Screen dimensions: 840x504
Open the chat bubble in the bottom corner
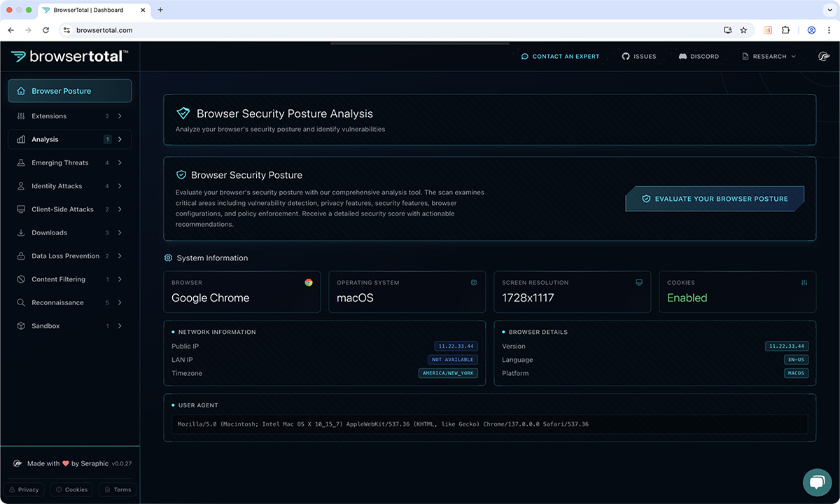(x=818, y=482)
